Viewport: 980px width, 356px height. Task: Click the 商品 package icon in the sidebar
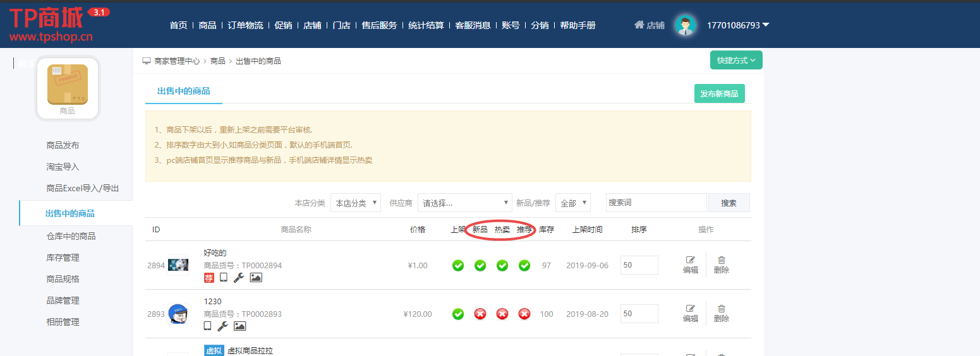pyautogui.click(x=68, y=85)
